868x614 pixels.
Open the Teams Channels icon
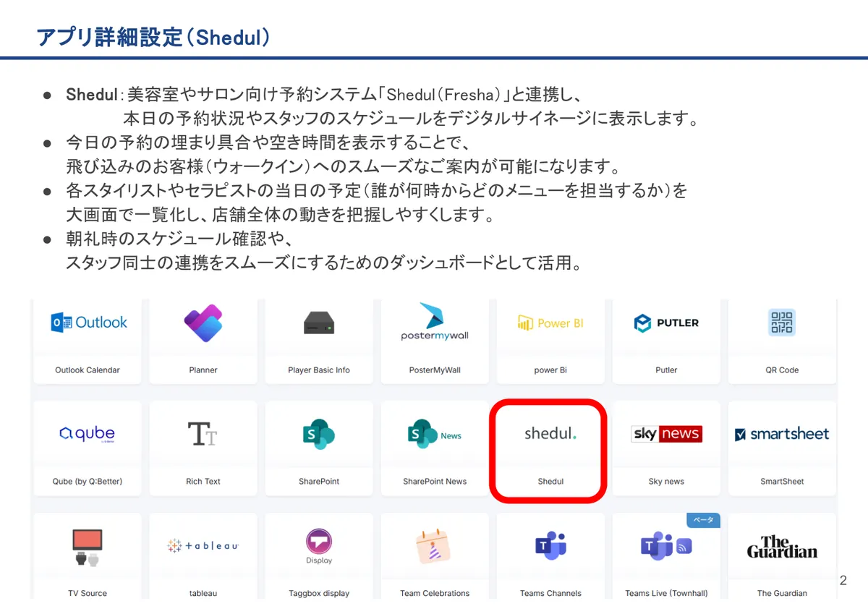550,545
